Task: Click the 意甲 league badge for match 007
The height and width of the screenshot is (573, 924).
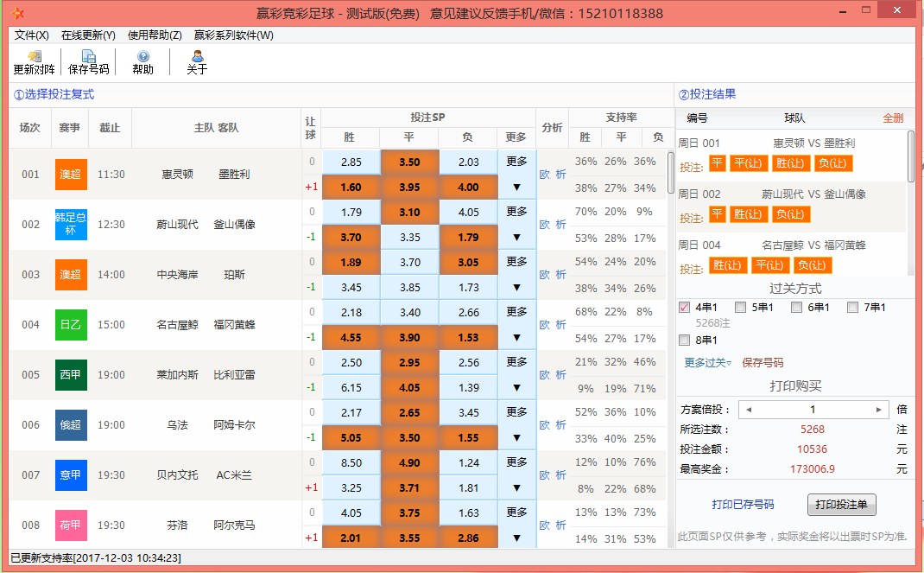Action: pos(71,475)
